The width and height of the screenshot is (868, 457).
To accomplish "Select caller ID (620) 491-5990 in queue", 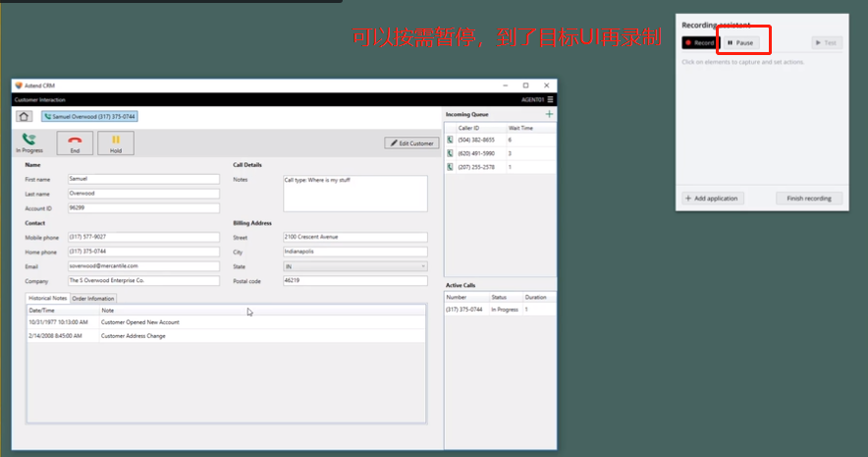I will click(476, 153).
